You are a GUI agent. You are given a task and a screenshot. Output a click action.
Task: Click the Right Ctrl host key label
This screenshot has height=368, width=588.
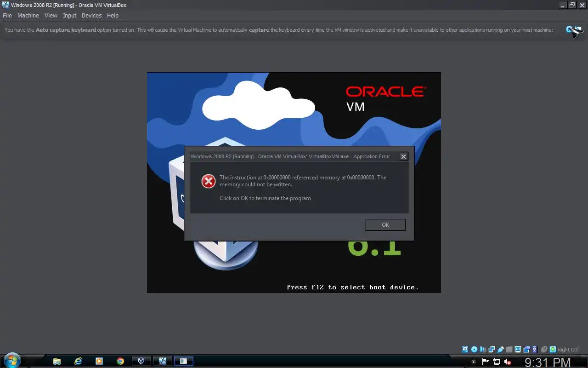point(568,350)
